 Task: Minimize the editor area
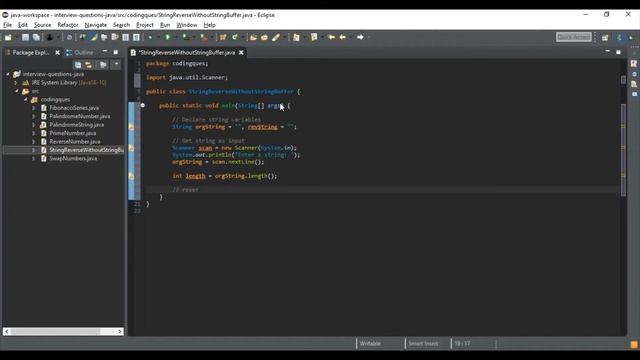(x=607, y=51)
